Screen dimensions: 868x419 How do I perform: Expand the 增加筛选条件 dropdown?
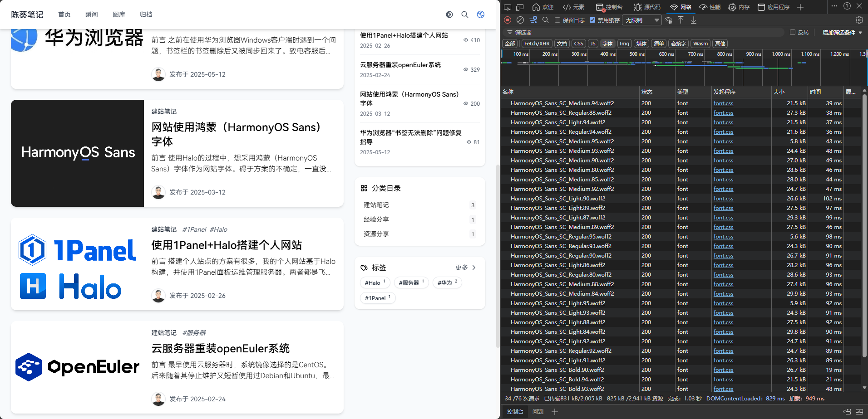click(842, 32)
